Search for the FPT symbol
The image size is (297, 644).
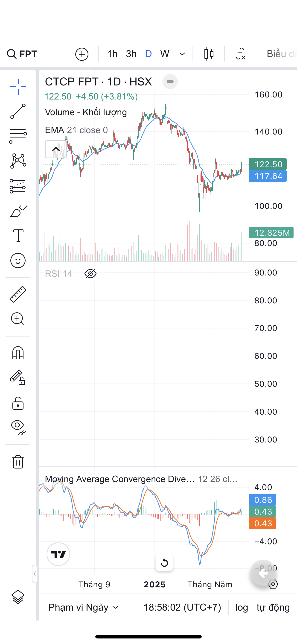pos(23,54)
